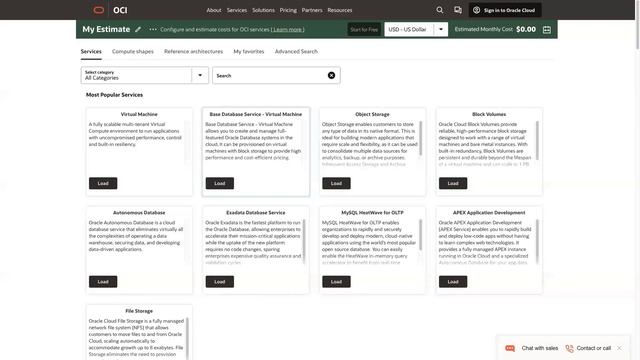
Task: Click the Contact or call phone icon
Action: pos(569,348)
